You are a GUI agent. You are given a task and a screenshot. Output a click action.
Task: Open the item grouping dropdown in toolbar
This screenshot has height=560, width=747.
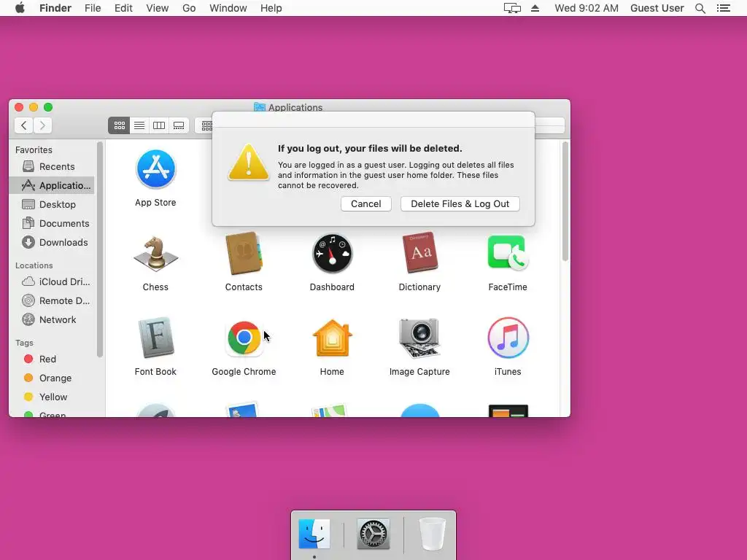pos(205,125)
